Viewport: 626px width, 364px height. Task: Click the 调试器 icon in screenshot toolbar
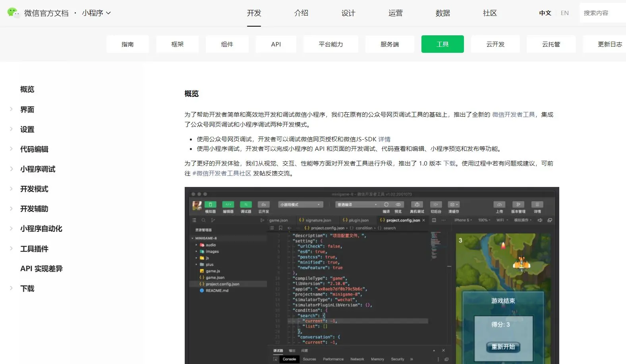point(246,205)
